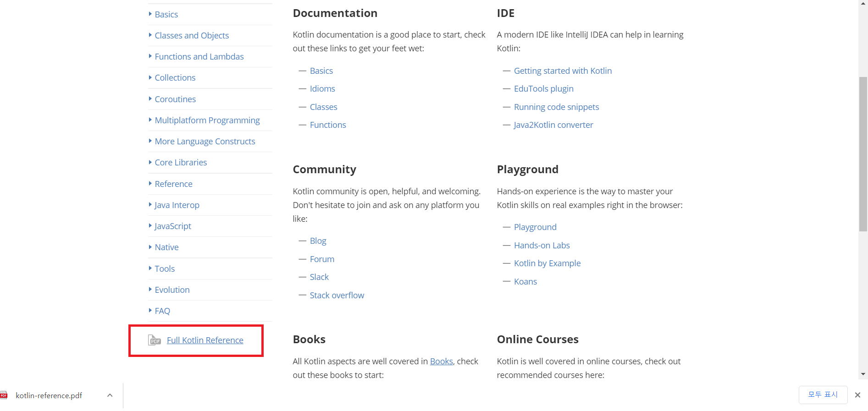The height and width of the screenshot is (411, 868).
Task: Open the FAQ sidebar item
Action: (162, 311)
